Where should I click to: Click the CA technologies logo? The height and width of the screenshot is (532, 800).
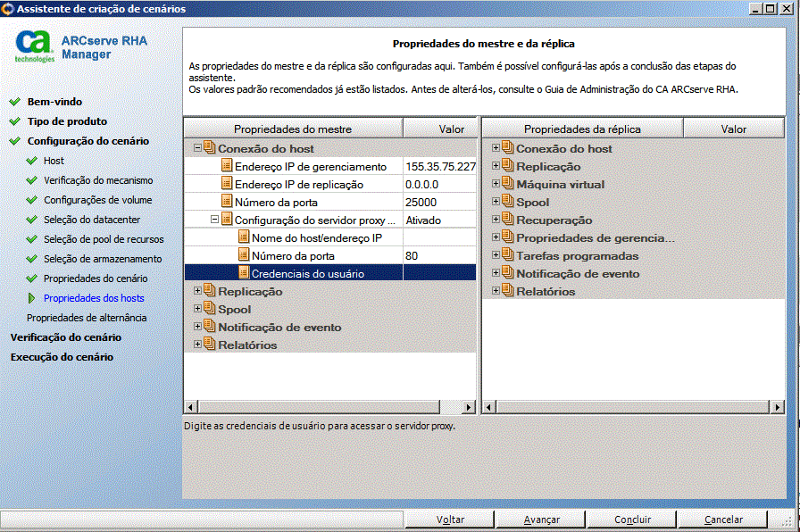click(34, 46)
